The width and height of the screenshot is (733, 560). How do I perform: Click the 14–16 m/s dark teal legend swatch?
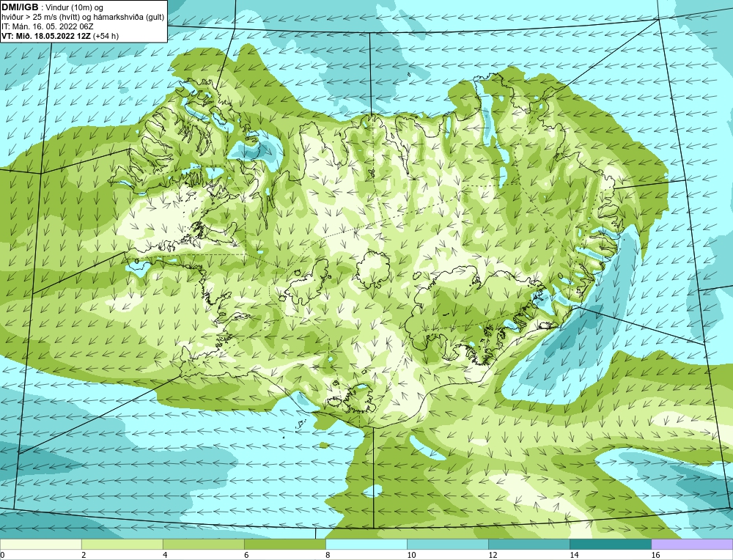pyautogui.click(x=611, y=544)
